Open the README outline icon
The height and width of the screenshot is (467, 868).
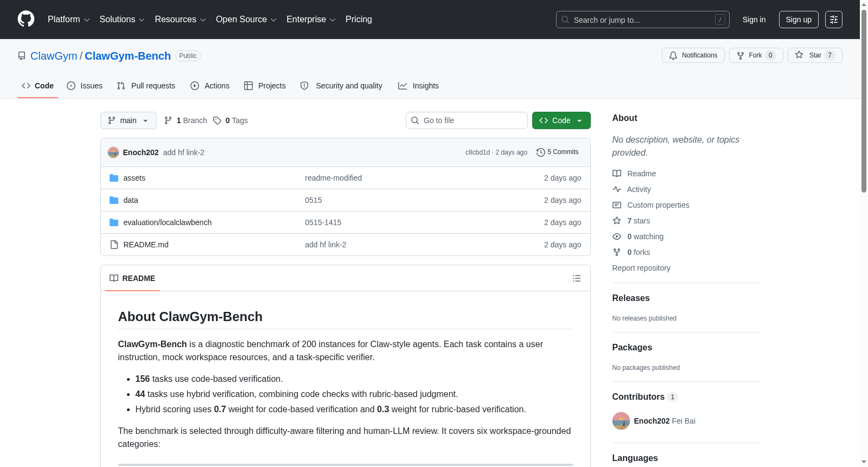tap(577, 278)
